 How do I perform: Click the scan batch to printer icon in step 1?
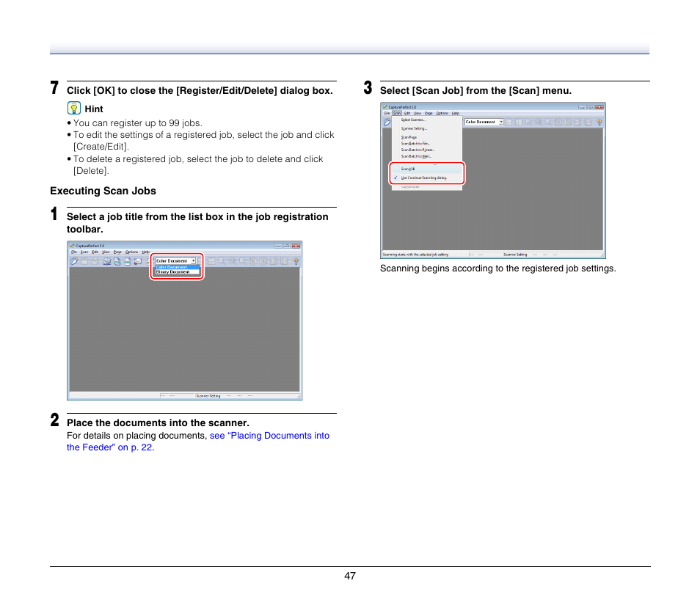(127, 261)
